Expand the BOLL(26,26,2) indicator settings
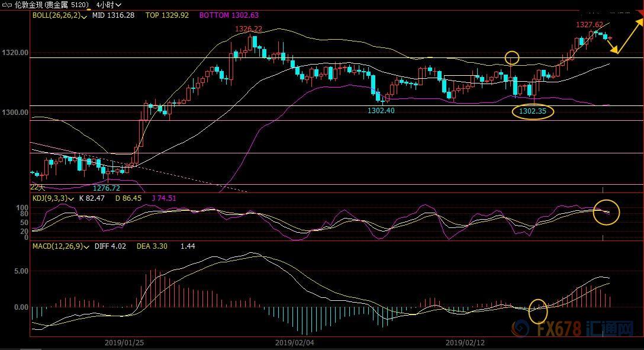644x350 pixels. point(85,16)
